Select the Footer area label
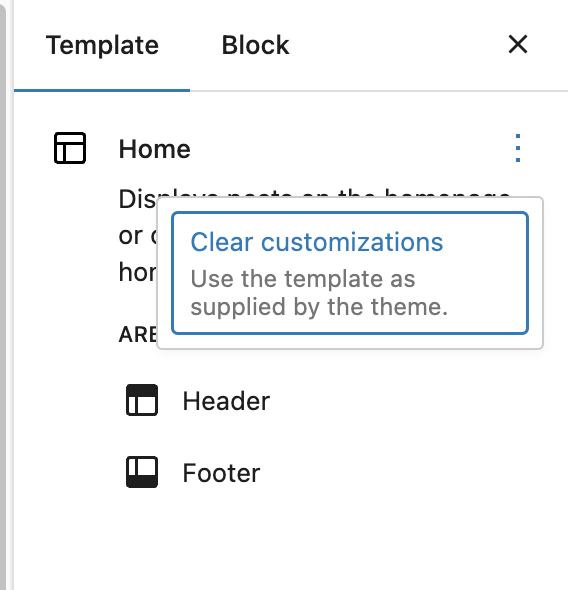This screenshot has height=590, width=568. point(221,473)
